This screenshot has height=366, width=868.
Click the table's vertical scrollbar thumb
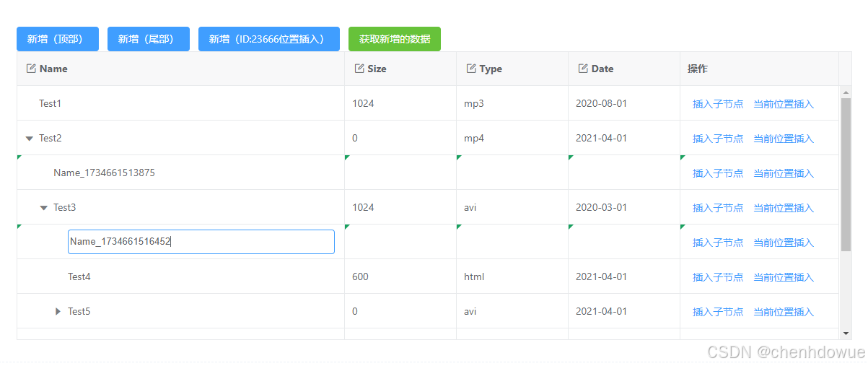(846, 174)
